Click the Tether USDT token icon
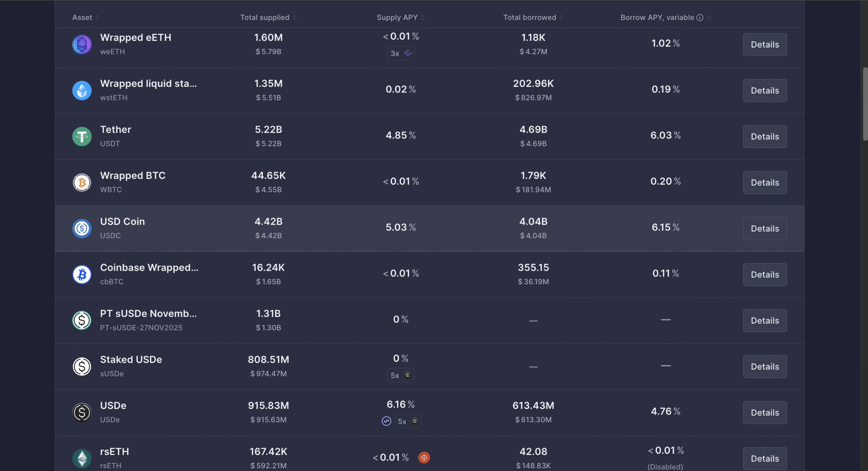868x471 pixels. pos(82,136)
